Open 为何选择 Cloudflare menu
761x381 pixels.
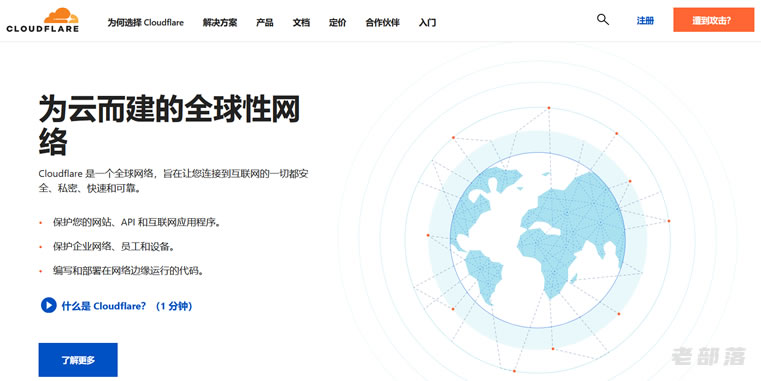pos(146,22)
